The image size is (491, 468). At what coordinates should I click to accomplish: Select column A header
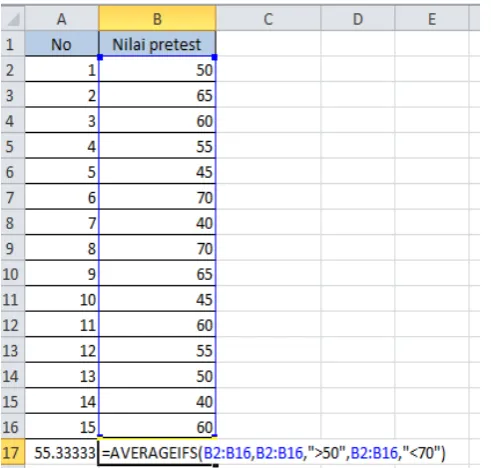[62, 19]
